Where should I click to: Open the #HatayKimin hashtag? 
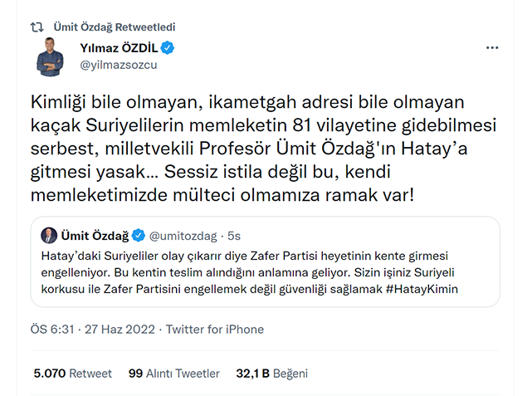coord(422,289)
